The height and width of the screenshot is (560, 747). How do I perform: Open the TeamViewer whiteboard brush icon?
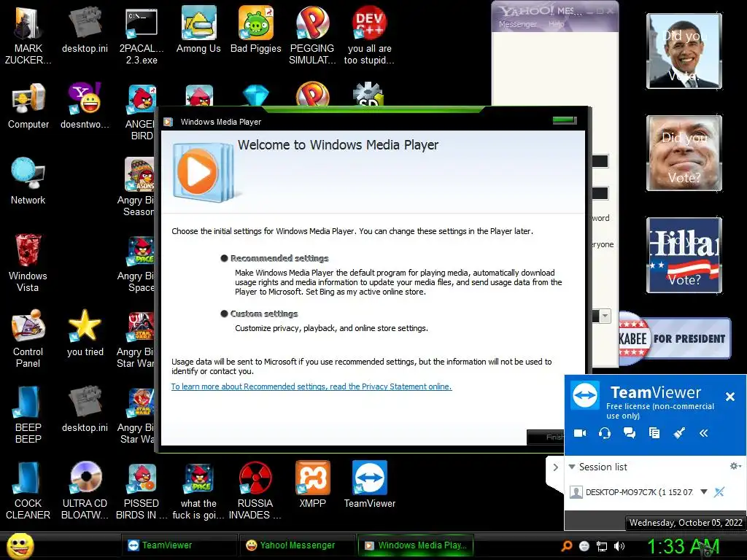tap(679, 433)
